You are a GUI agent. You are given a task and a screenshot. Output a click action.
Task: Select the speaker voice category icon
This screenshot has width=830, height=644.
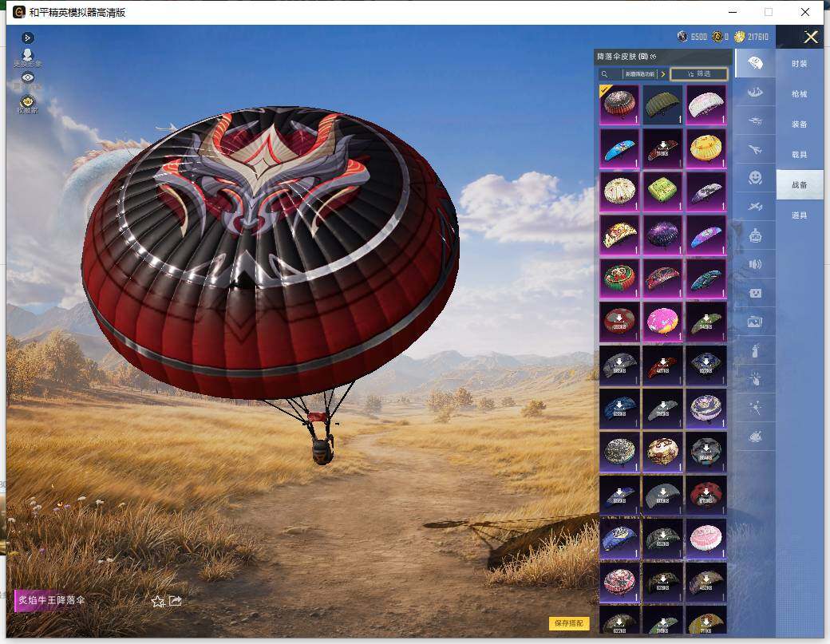(x=755, y=263)
